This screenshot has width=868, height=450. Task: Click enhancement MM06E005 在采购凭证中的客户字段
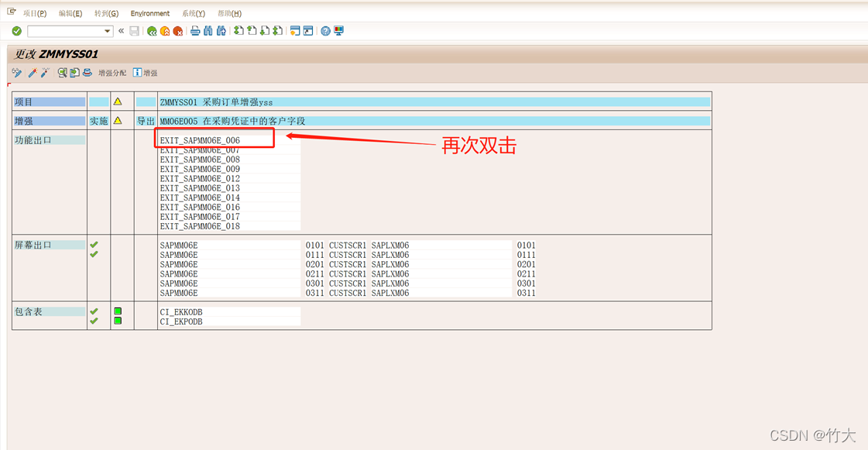pyautogui.click(x=232, y=121)
